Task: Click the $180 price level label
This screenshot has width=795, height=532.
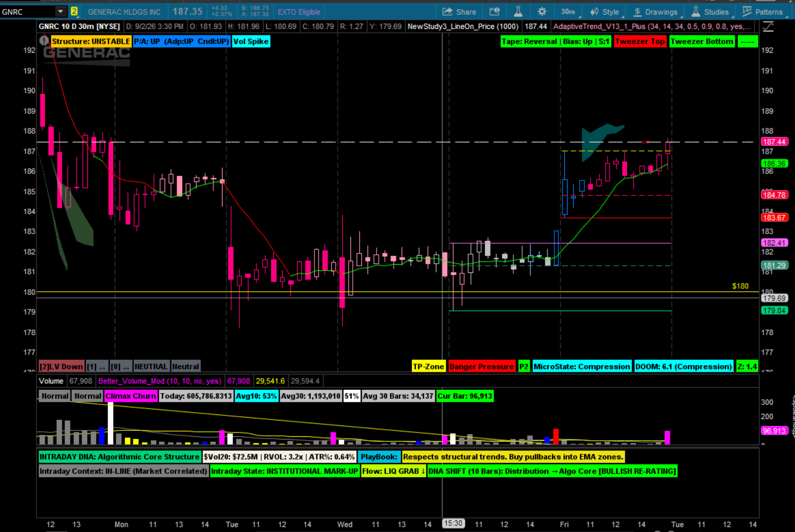Action: click(x=740, y=286)
